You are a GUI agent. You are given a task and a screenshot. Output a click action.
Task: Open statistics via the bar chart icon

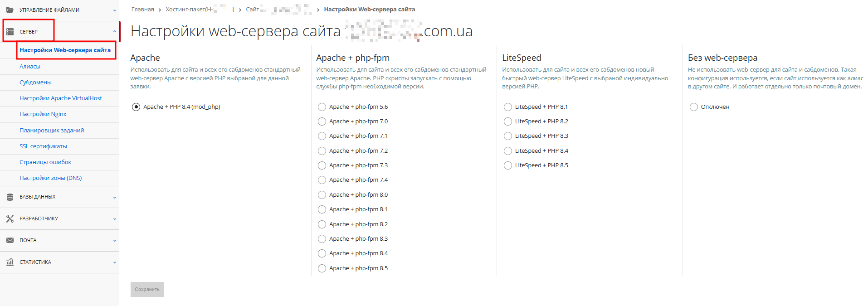pos(10,262)
